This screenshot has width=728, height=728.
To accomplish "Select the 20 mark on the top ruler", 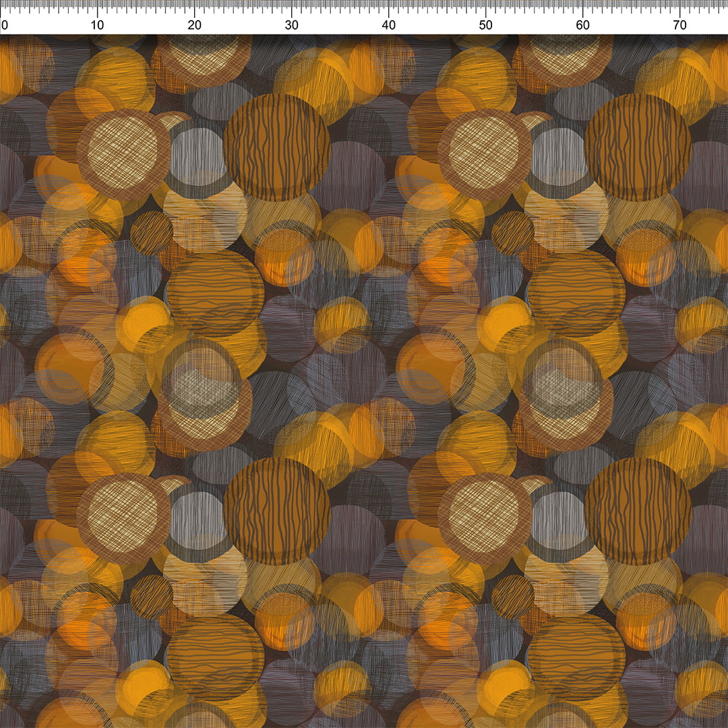I will (x=195, y=25).
